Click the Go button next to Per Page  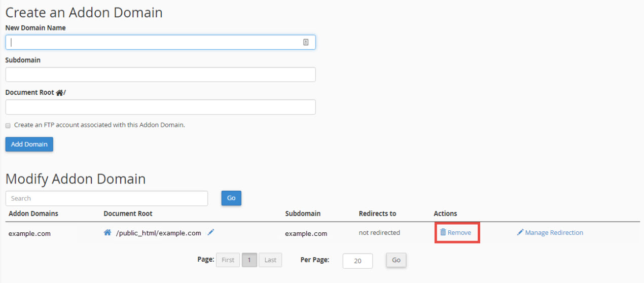click(x=396, y=260)
